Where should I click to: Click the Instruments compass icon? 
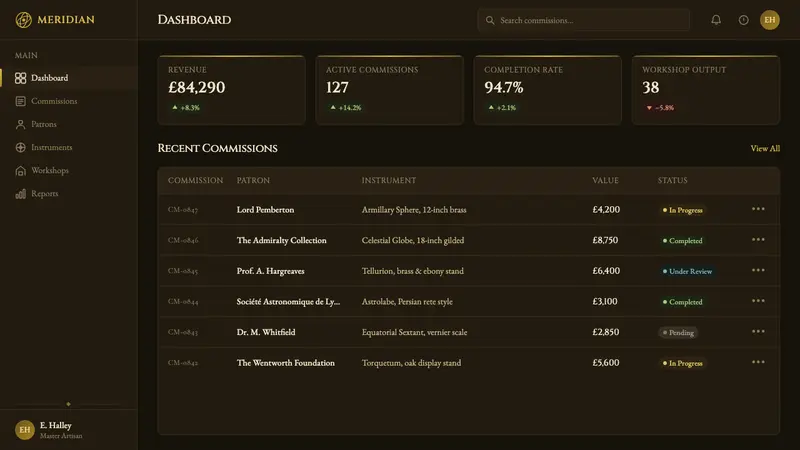(20, 147)
